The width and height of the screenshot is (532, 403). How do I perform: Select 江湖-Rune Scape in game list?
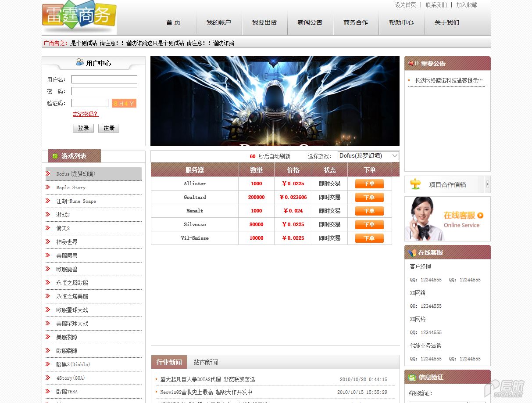tap(93, 201)
